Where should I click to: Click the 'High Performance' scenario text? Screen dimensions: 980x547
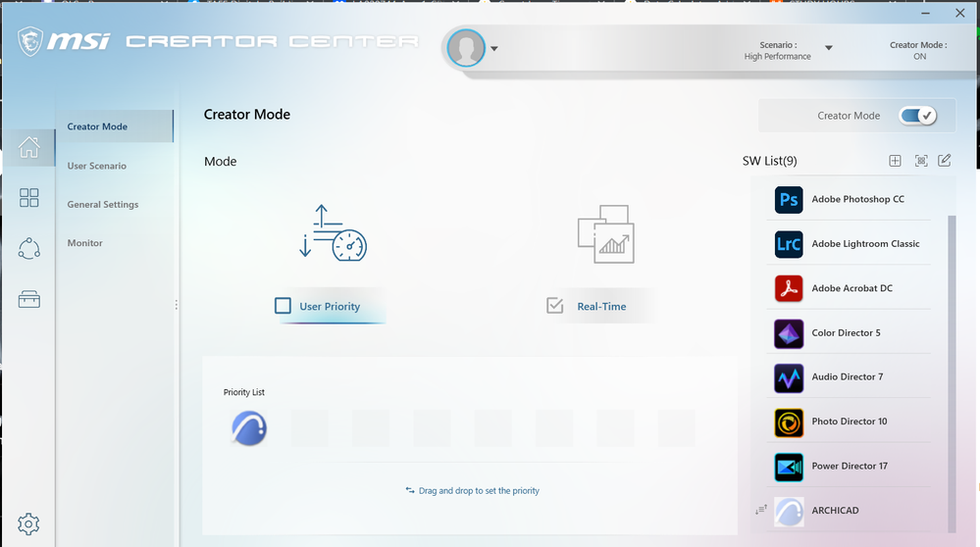(x=777, y=56)
